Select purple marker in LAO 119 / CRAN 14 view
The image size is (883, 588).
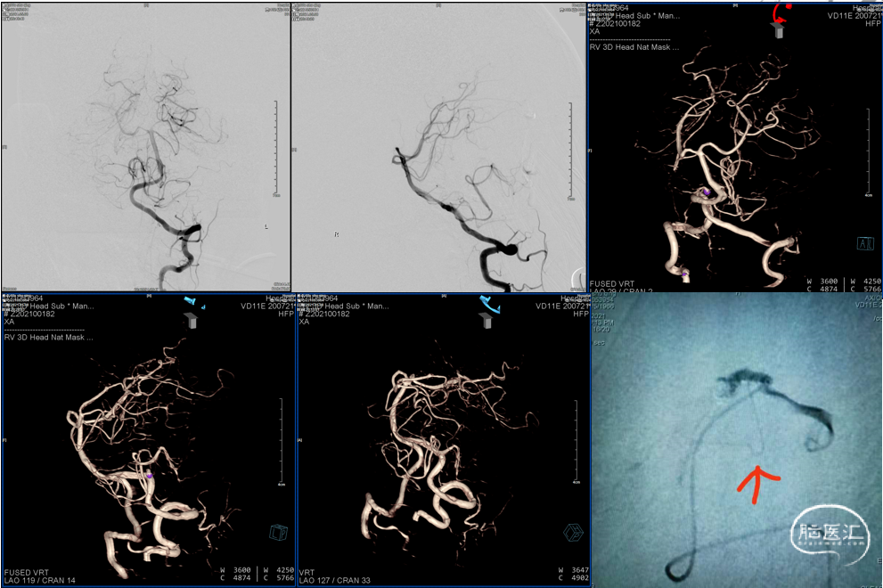click(149, 476)
